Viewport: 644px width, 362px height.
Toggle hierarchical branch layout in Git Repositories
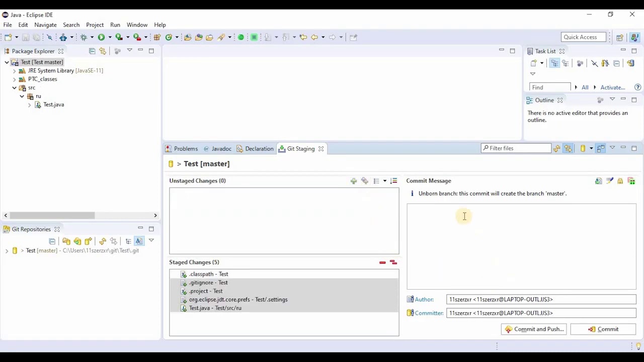(128, 241)
